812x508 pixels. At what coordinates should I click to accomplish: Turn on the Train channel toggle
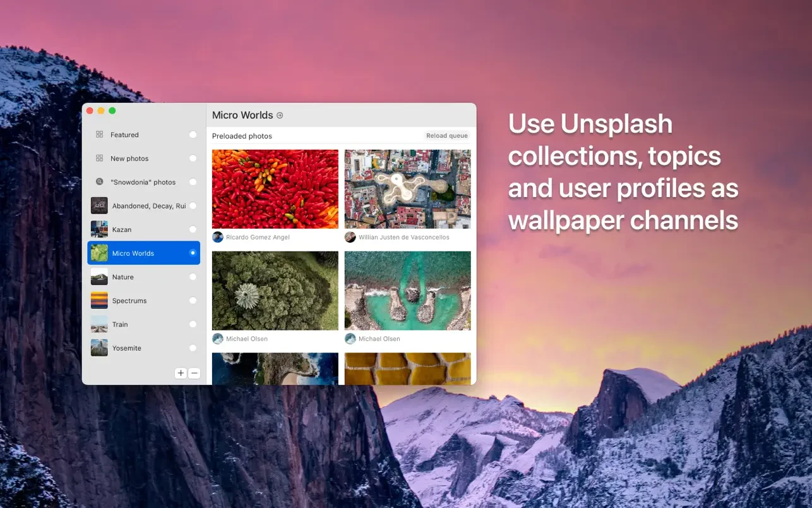coord(193,324)
